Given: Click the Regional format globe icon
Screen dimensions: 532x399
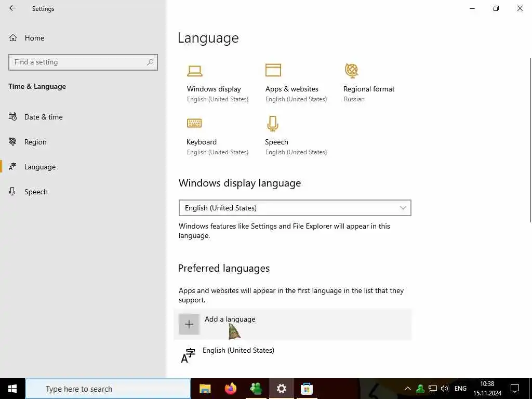Looking at the screenshot, I should pos(352,71).
